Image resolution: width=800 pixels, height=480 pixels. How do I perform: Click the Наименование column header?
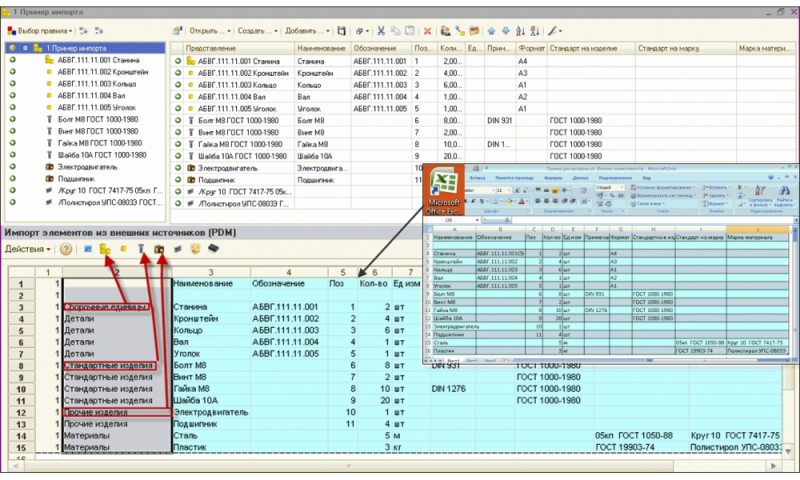(320, 48)
